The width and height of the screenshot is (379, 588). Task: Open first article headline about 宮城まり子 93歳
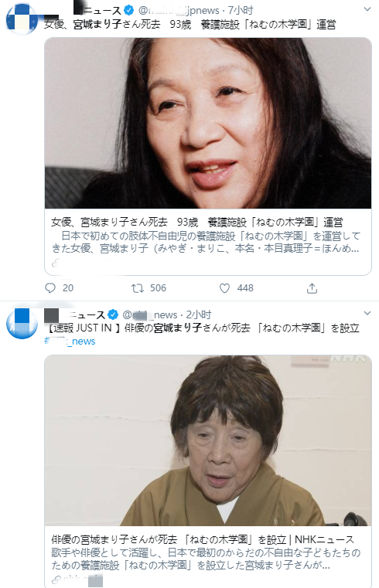click(197, 223)
